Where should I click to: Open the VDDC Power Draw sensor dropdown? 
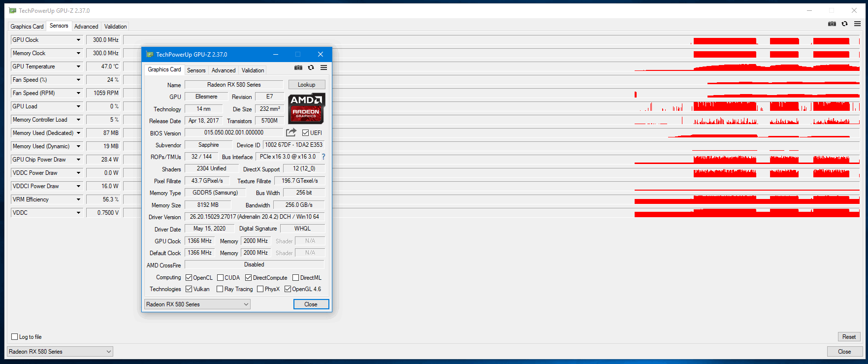[78, 173]
